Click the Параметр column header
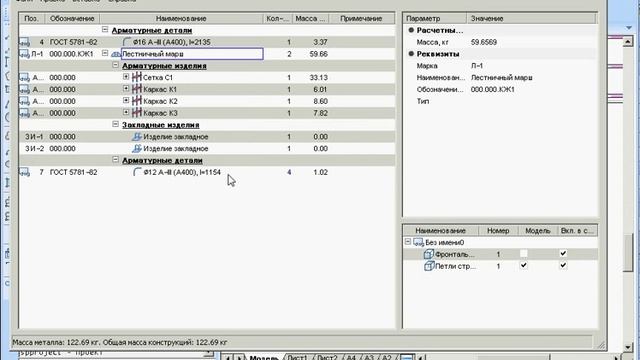This screenshot has width=640, height=360. [x=435, y=18]
